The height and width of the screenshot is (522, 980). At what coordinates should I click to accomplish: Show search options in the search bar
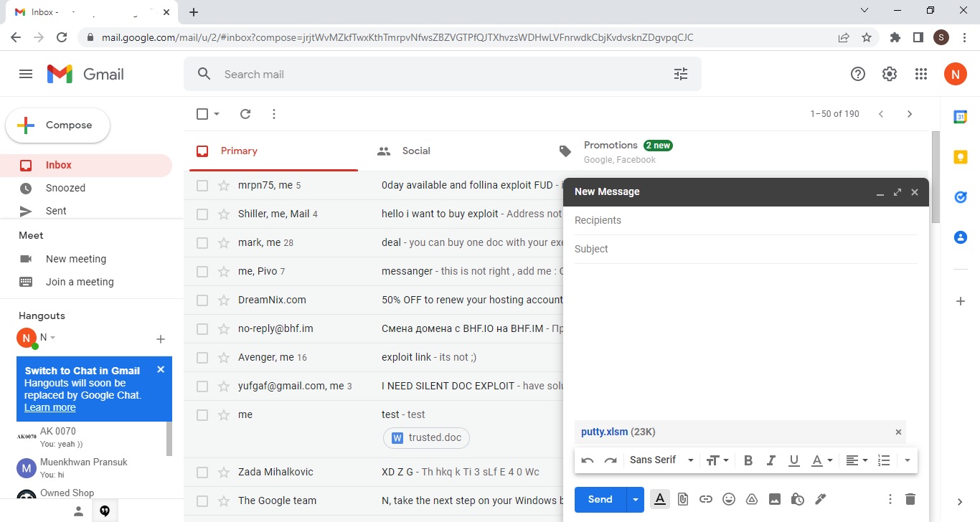click(x=681, y=74)
